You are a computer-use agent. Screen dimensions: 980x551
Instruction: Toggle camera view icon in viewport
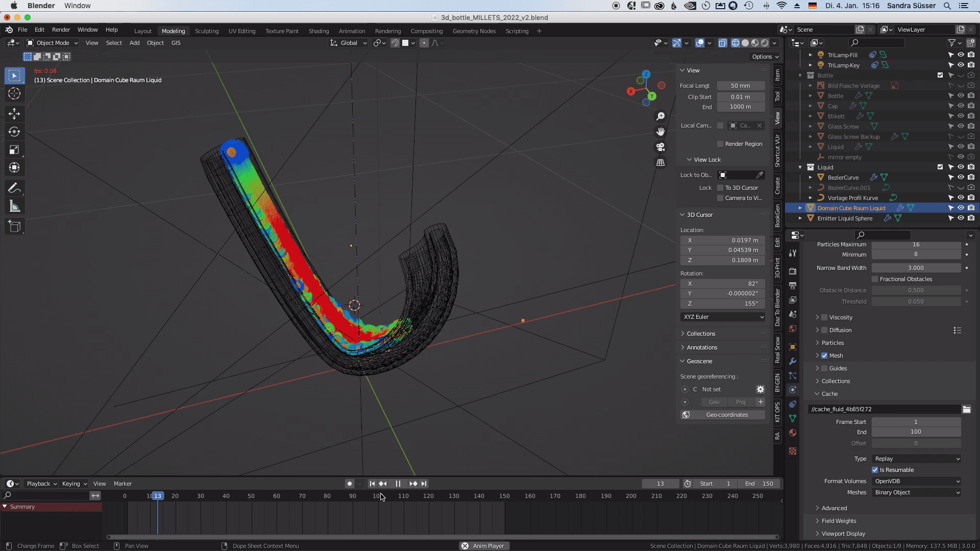click(660, 147)
